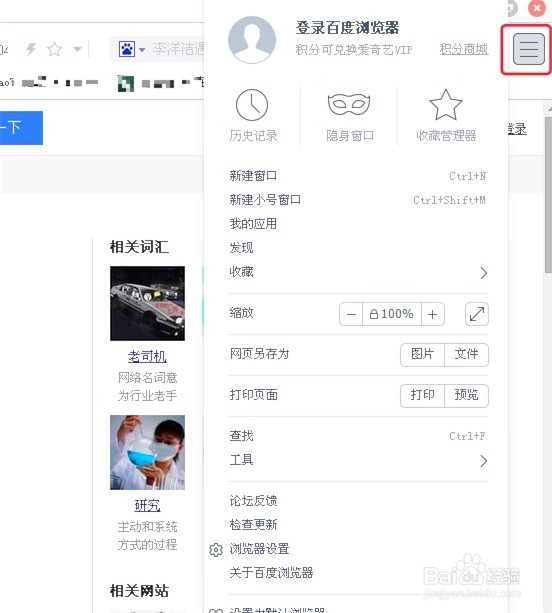
Task: Click 隐身窗口 label text
Action: tap(349, 136)
